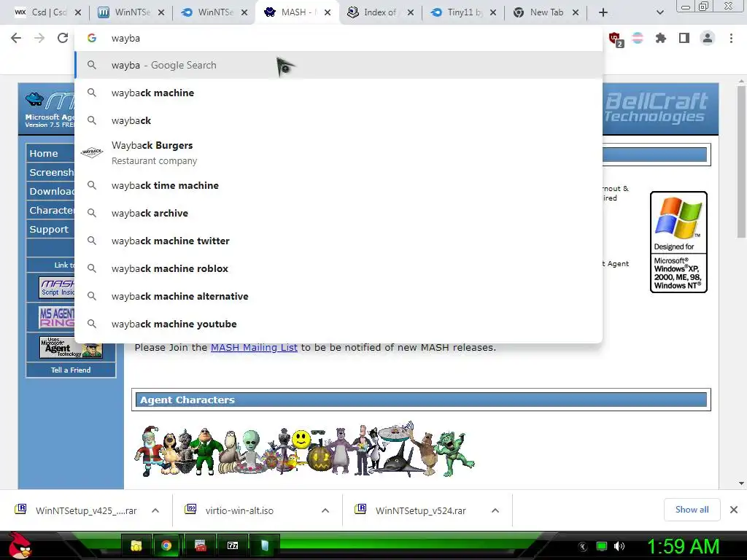This screenshot has width=747, height=560.
Task: Choose 'wayback machine' suggestion
Action: tap(338, 93)
